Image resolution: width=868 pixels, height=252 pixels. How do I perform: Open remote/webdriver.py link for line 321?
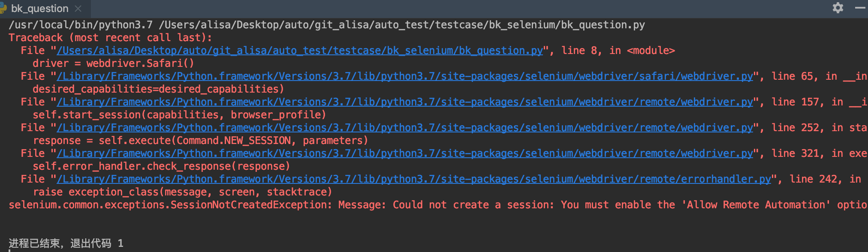405,153
